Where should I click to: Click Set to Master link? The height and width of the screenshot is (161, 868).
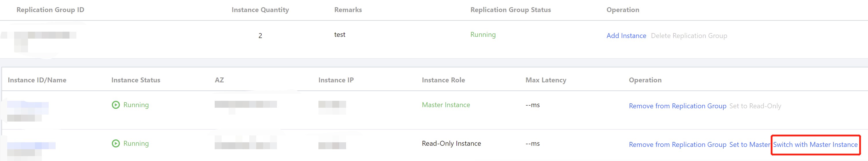749,145
